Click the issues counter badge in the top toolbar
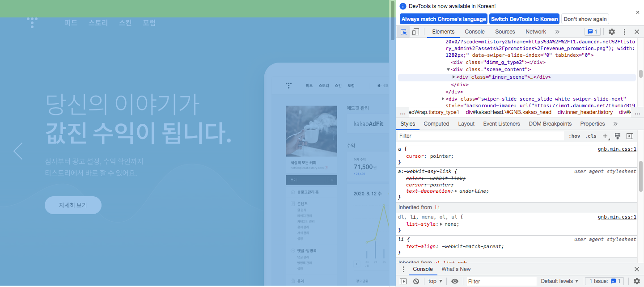Viewport: 644px width, 287px height. (x=593, y=32)
